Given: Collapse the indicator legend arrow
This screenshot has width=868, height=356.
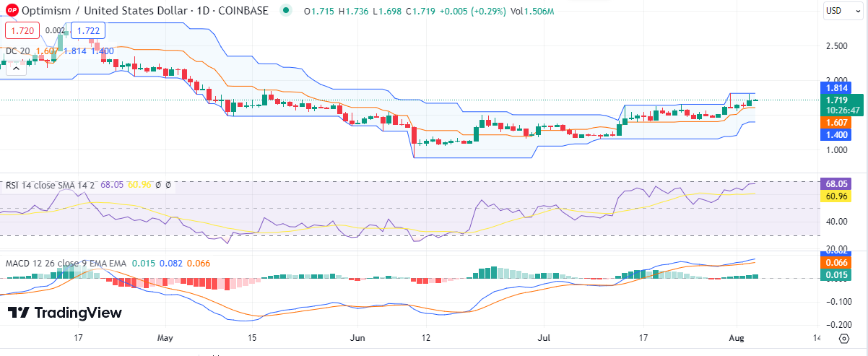Looking at the screenshot, I should point(15,69).
